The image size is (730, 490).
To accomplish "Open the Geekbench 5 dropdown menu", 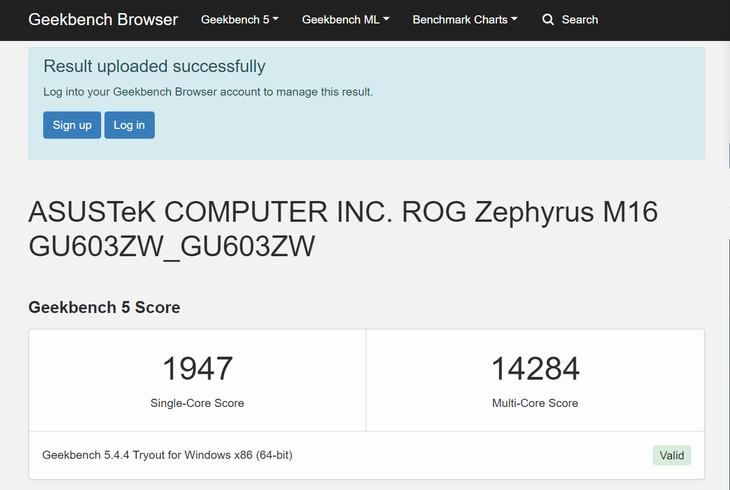I will pos(239,20).
